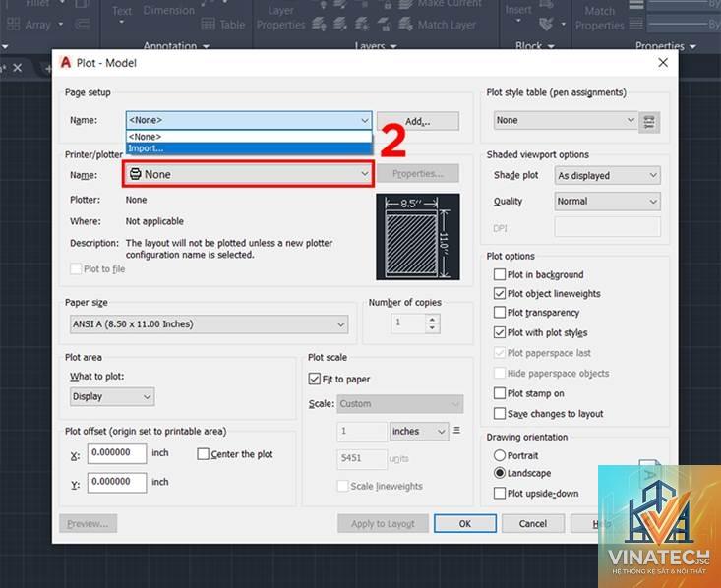Uncheck Fit to paper
This screenshot has height=588, width=721.
(x=315, y=379)
